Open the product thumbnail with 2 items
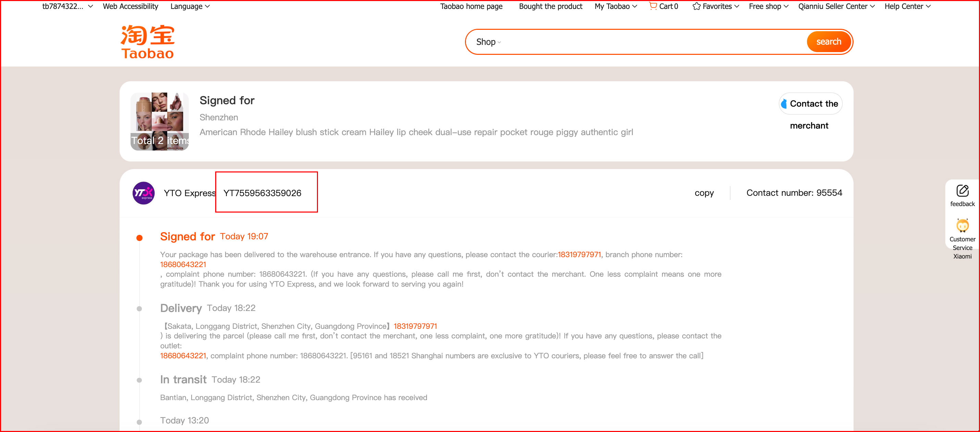The height and width of the screenshot is (432, 980). 160,121
